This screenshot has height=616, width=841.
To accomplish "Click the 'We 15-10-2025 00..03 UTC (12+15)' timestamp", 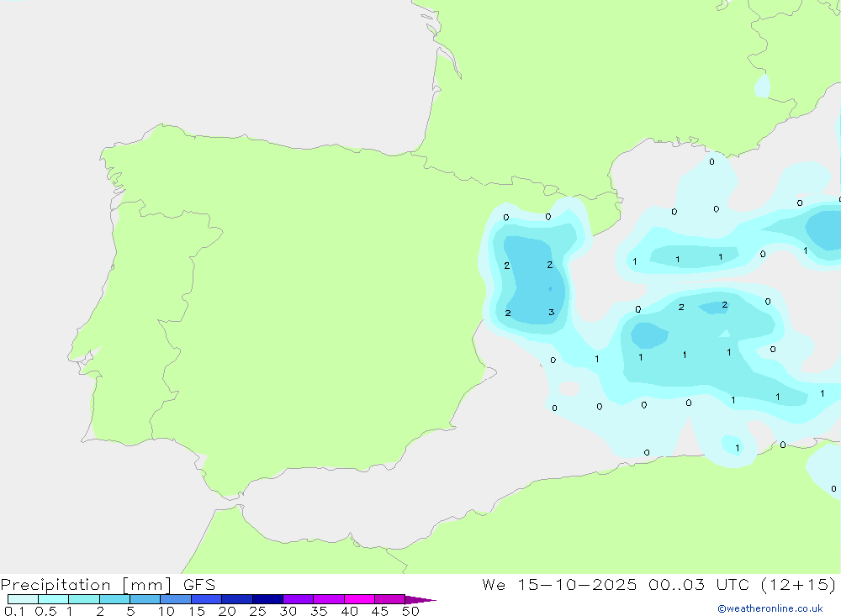I will [659, 584].
